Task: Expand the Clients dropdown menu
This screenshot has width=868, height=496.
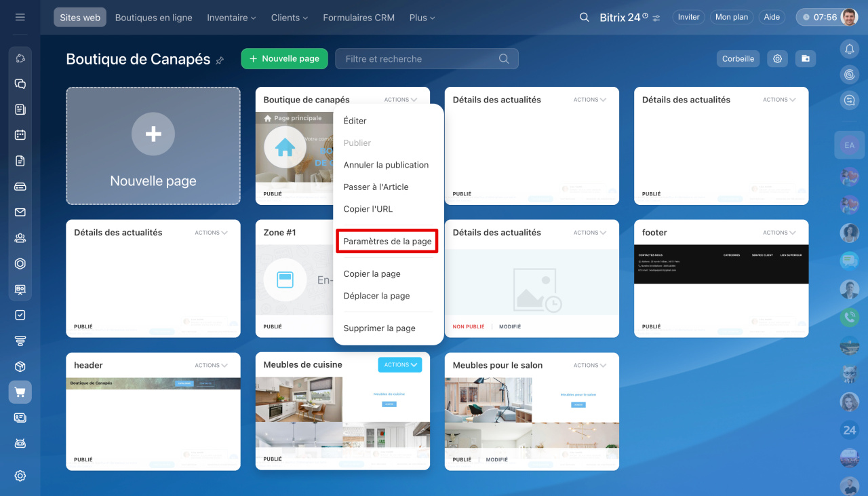Action: click(289, 18)
